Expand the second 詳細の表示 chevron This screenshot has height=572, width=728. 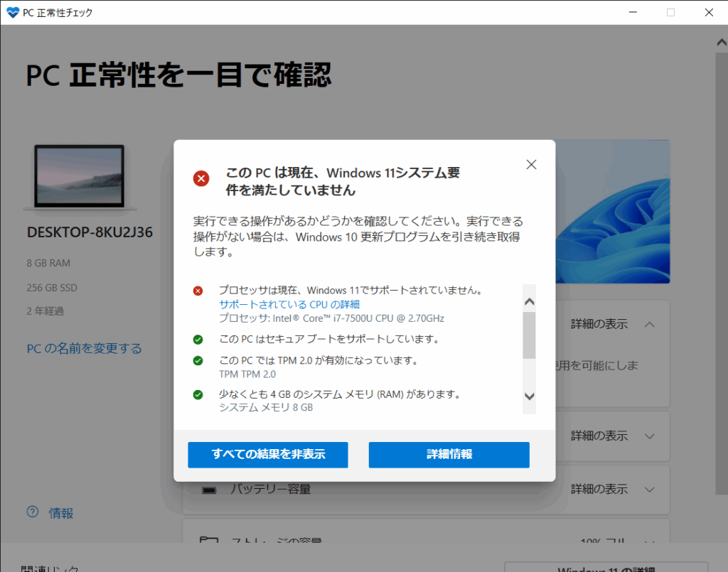coord(650,436)
